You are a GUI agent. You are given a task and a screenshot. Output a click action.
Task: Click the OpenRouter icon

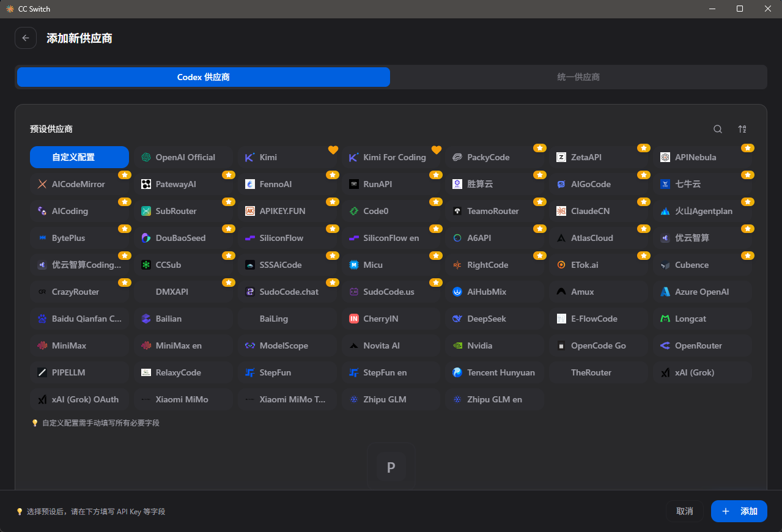[665, 345]
